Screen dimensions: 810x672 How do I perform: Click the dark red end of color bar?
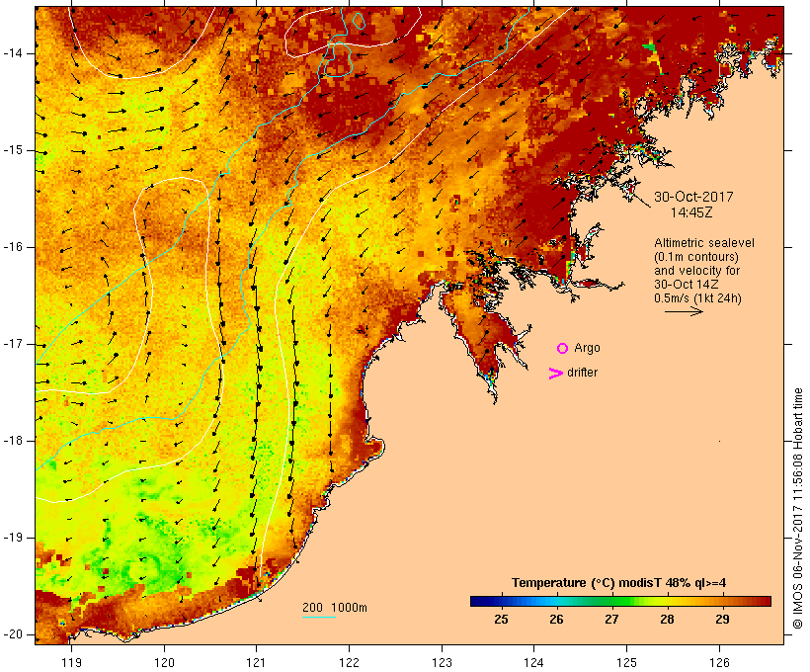[766, 601]
